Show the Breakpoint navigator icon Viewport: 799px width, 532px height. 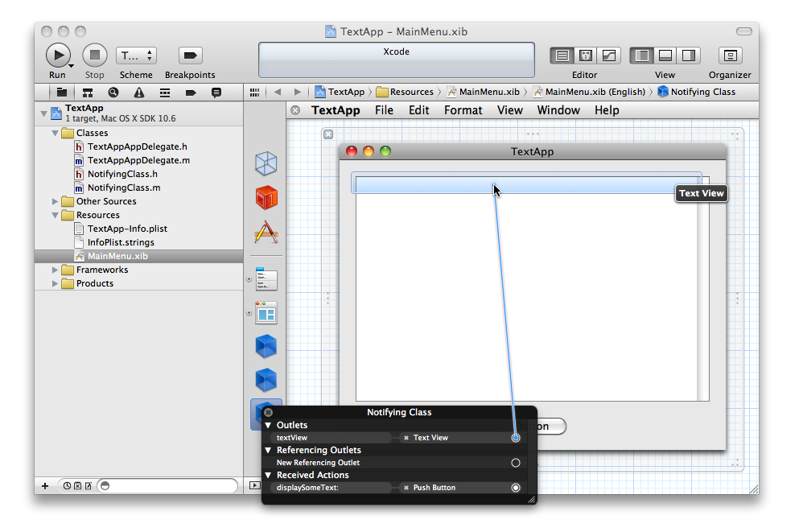pyautogui.click(x=191, y=93)
